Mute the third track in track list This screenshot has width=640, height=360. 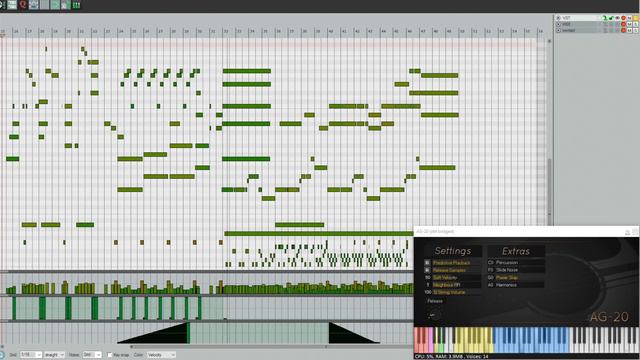(629, 30)
